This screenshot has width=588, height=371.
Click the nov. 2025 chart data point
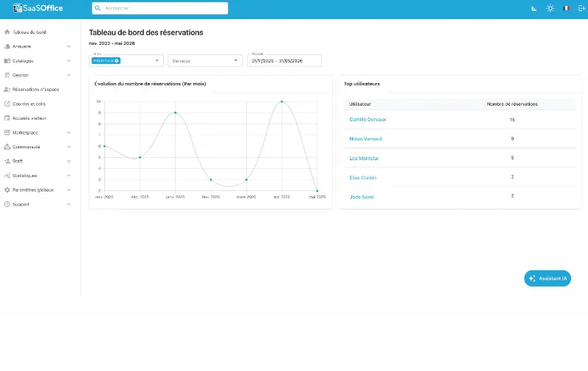click(104, 146)
